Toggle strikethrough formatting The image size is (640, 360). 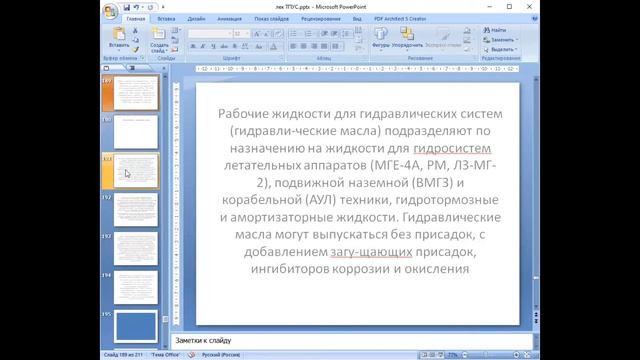224,47
